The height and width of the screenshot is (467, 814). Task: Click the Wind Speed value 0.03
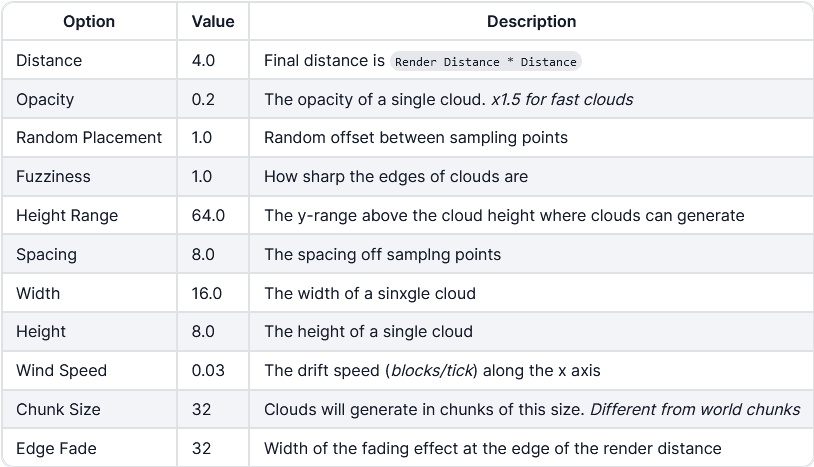[207, 371]
